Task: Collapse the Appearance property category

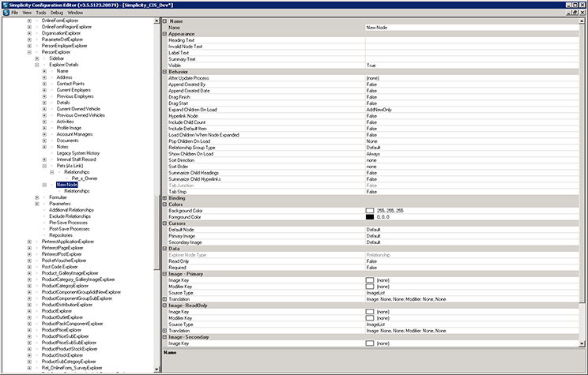Action: [x=164, y=34]
